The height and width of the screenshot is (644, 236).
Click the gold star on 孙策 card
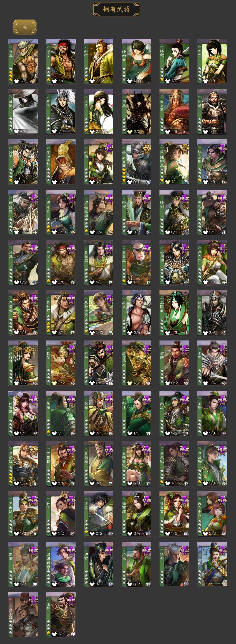(11, 180)
